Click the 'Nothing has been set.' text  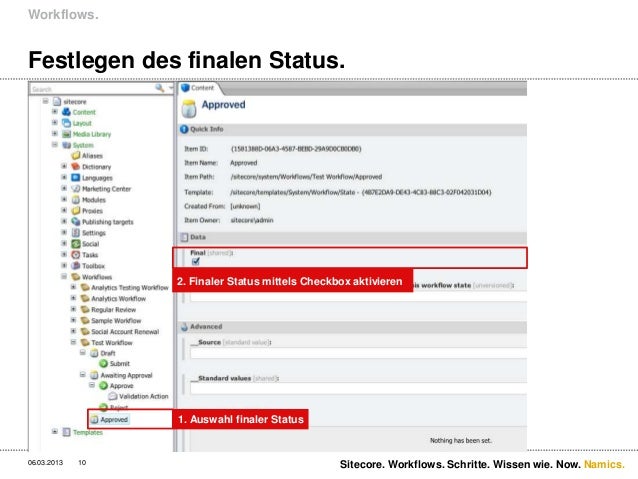tap(461, 441)
